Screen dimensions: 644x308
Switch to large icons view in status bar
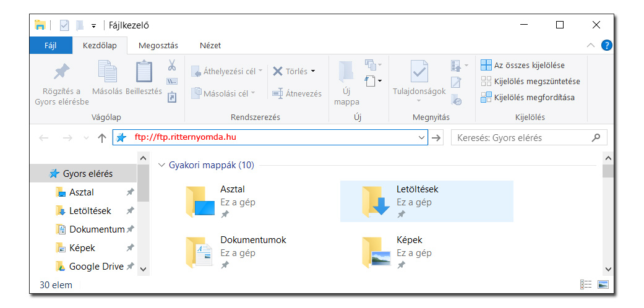pos(603,284)
